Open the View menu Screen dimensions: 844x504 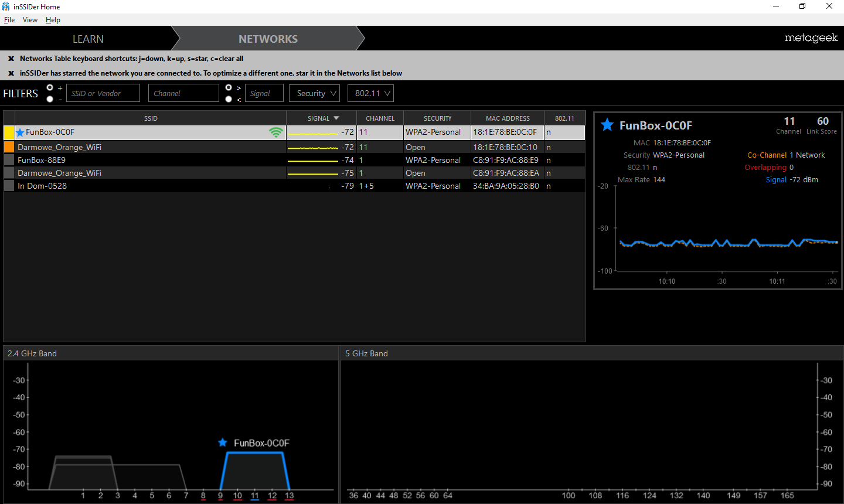pyautogui.click(x=30, y=20)
